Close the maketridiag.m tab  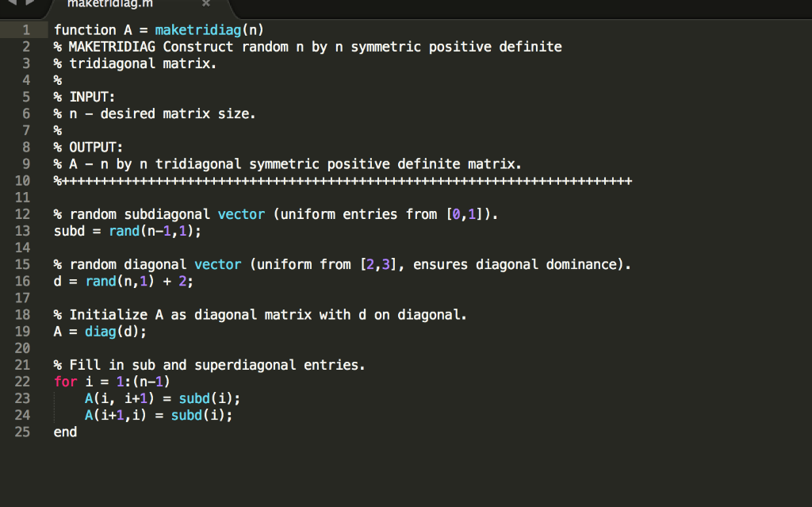205,4
